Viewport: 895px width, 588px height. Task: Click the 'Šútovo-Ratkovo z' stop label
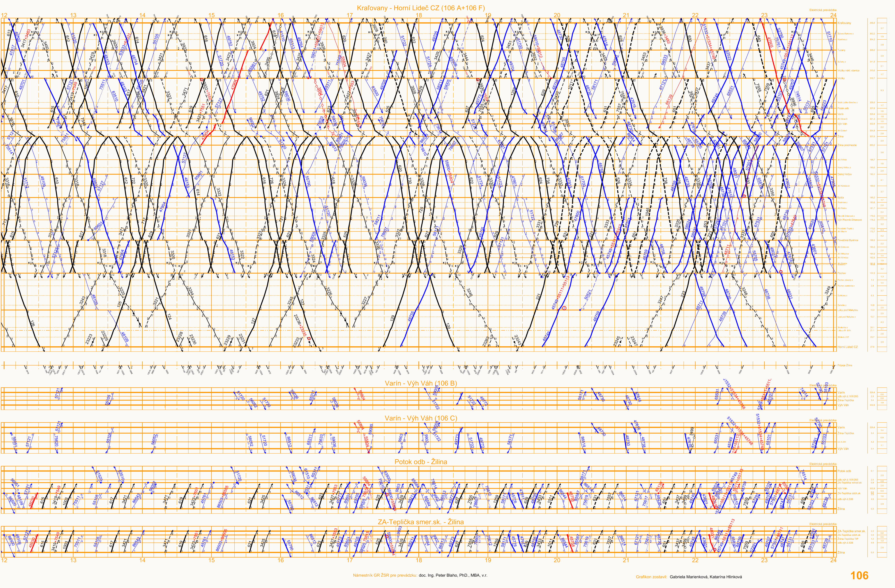pyautogui.click(x=845, y=34)
